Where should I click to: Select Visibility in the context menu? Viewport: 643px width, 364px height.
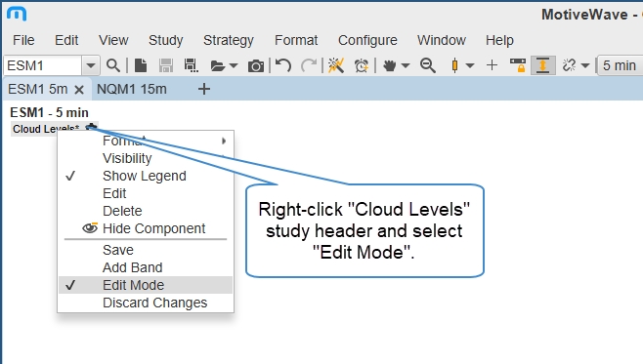coord(146,158)
